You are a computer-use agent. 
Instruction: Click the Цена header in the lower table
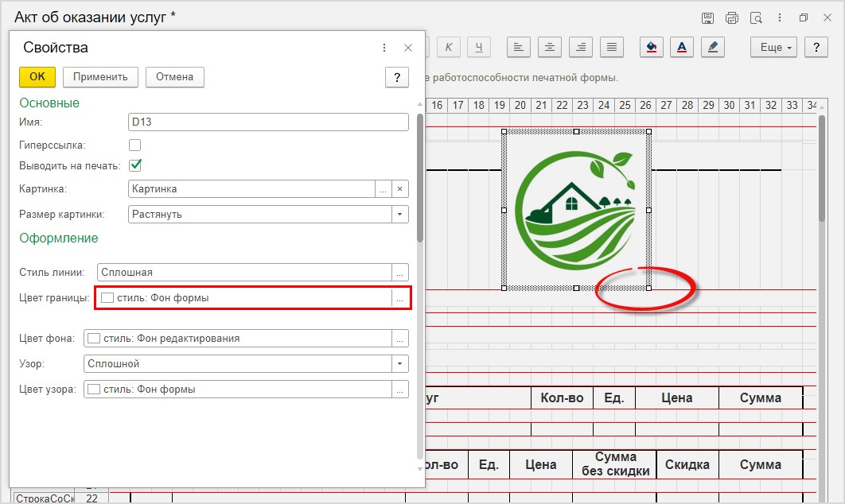(x=541, y=465)
